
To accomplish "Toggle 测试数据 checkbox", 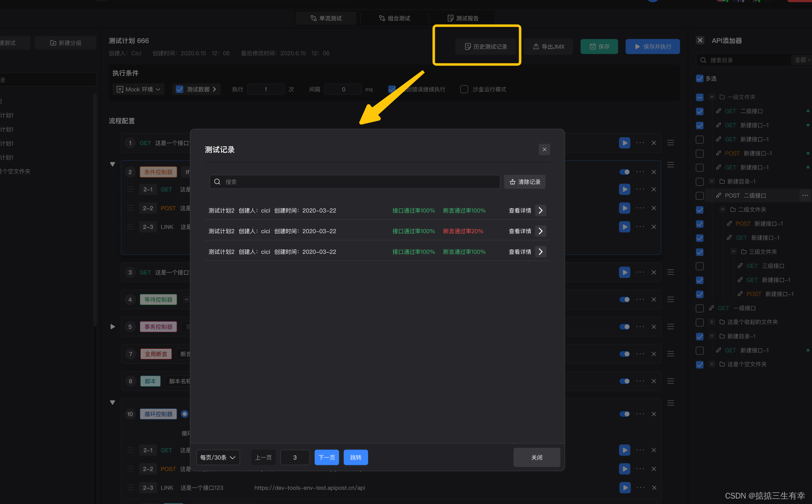I will [x=179, y=89].
